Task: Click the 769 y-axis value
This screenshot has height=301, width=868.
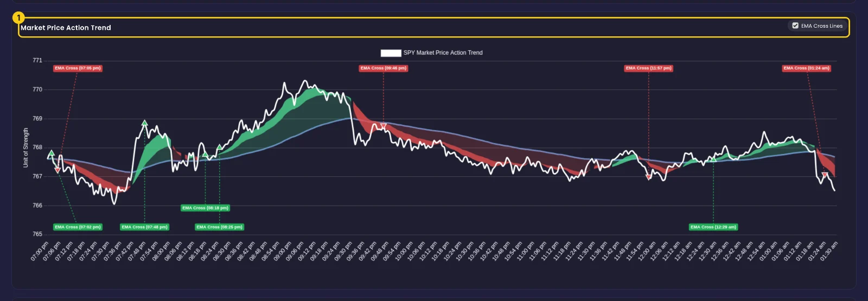Action: coord(37,118)
